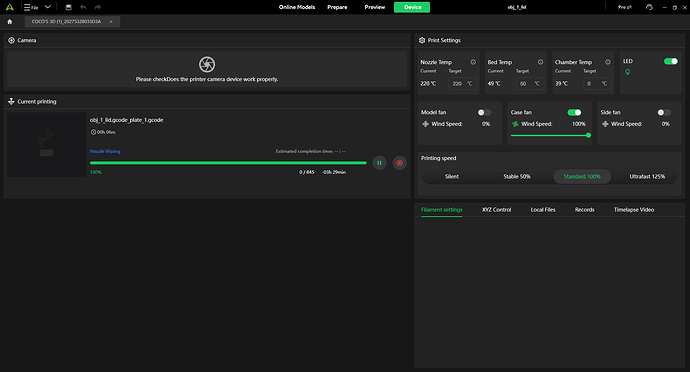Open the Local Files tab
Image resolution: width=690 pixels, height=372 pixels.
pos(543,210)
